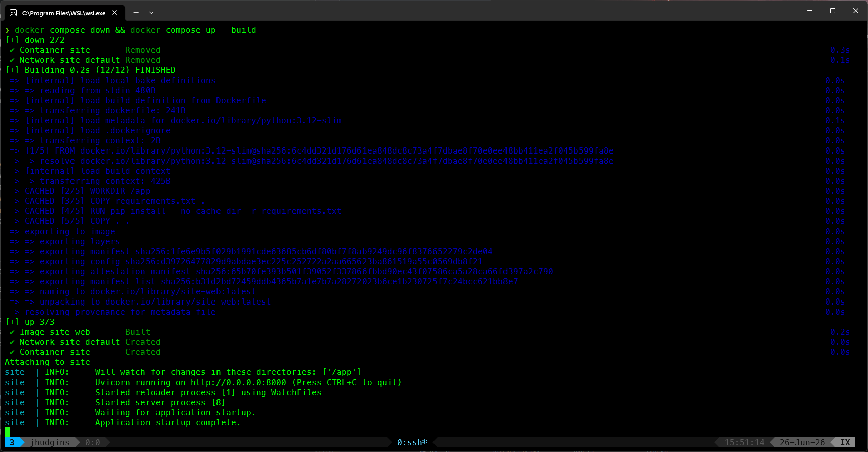Click 'transferring dockerfile: 241B' line
This screenshot has width=868, height=452.
coord(98,111)
